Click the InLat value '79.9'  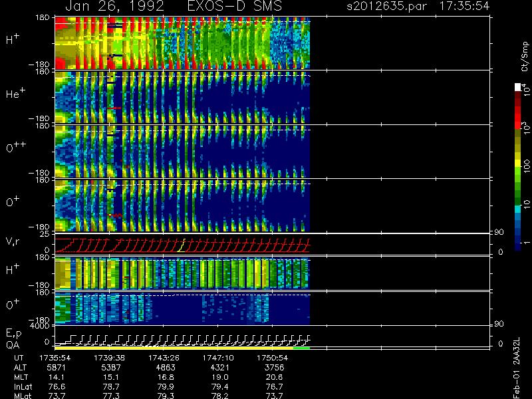165,386
